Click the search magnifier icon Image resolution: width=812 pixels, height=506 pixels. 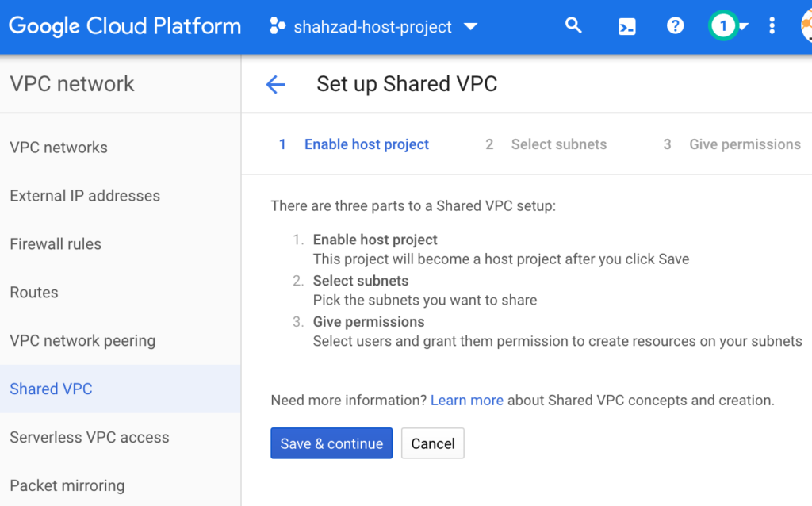pos(573,25)
